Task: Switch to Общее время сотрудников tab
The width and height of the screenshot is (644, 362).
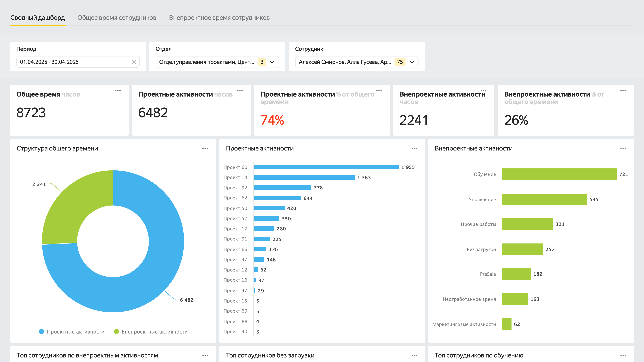Action: tap(117, 18)
